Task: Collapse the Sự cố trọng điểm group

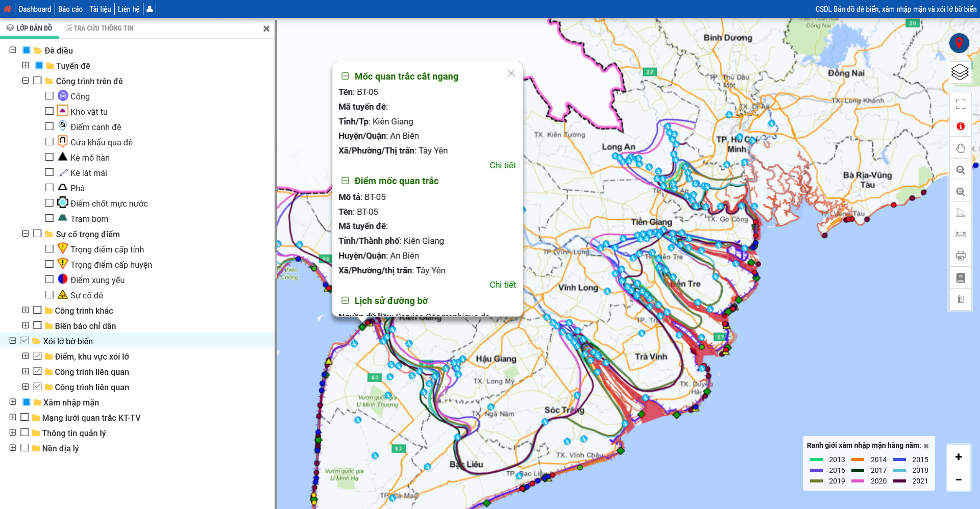Action: tap(26, 234)
